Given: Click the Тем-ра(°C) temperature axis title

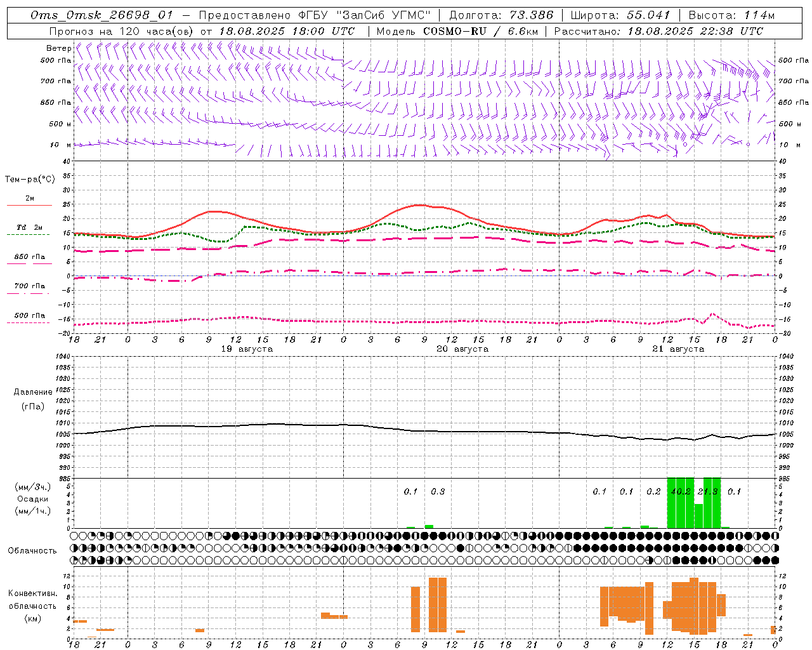Looking at the screenshot, I should [x=30, y=180].
